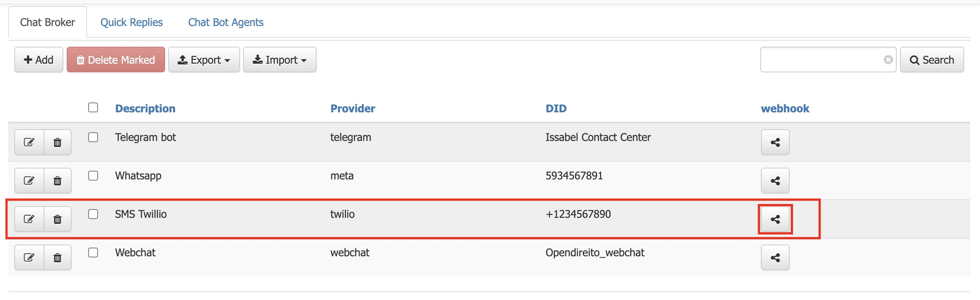Viewport: 980px width, 300px height.
Task: Clear the search field with the x icon
Action: [x=888, y=59]
